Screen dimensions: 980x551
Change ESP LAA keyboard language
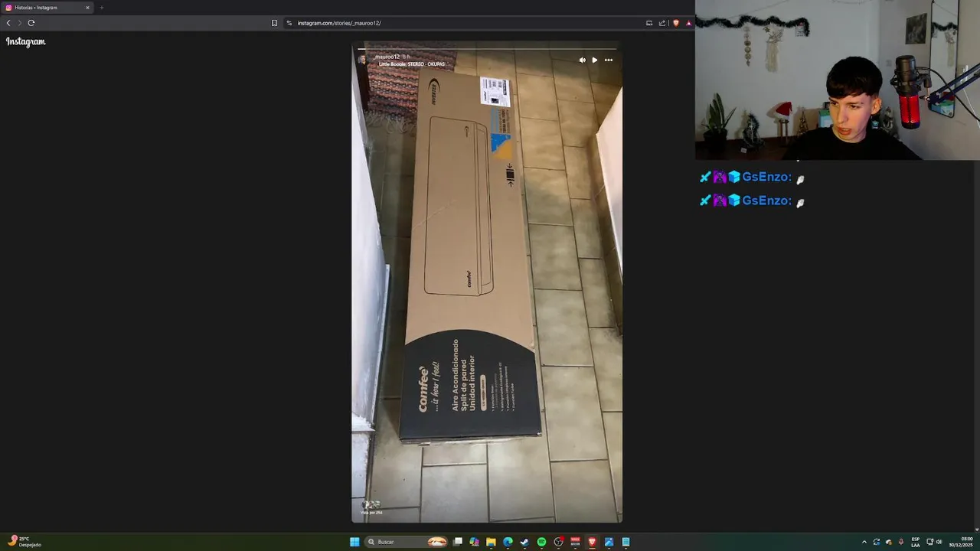(916, 542)
